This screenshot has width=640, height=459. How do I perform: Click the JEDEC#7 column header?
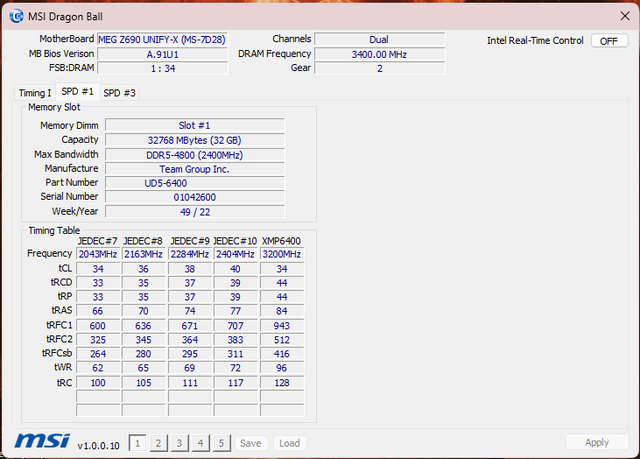[x=98, y=241]
